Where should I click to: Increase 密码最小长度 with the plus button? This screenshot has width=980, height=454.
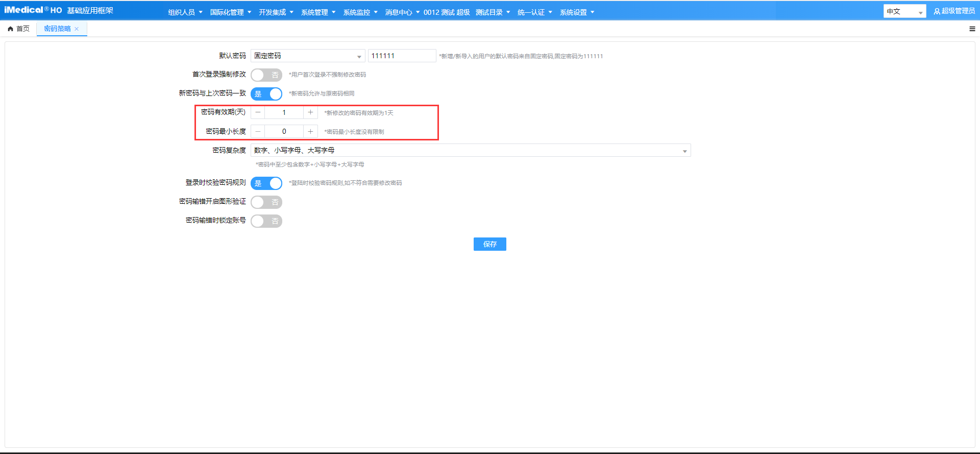310,132
